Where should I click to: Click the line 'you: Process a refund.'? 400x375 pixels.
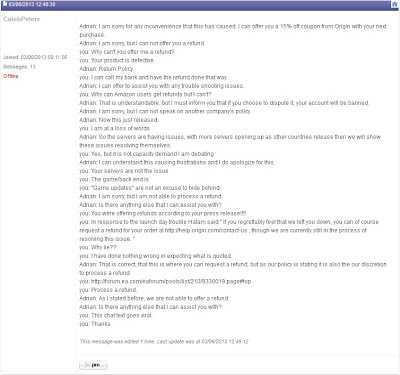pyautogui.click(x=108, y=290)
